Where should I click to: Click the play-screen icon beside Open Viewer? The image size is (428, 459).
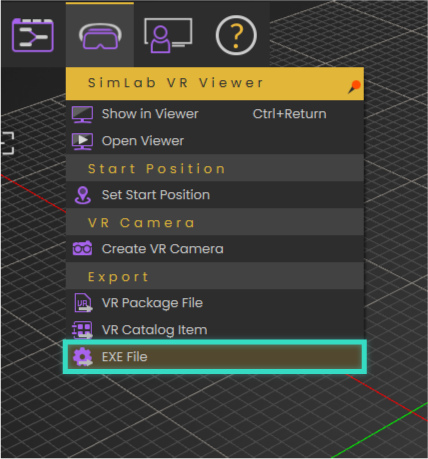point(82,141)
